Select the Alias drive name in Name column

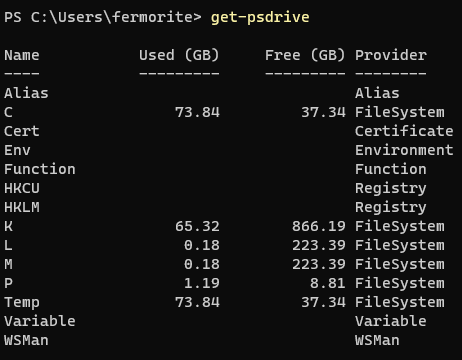click(26, 93)
